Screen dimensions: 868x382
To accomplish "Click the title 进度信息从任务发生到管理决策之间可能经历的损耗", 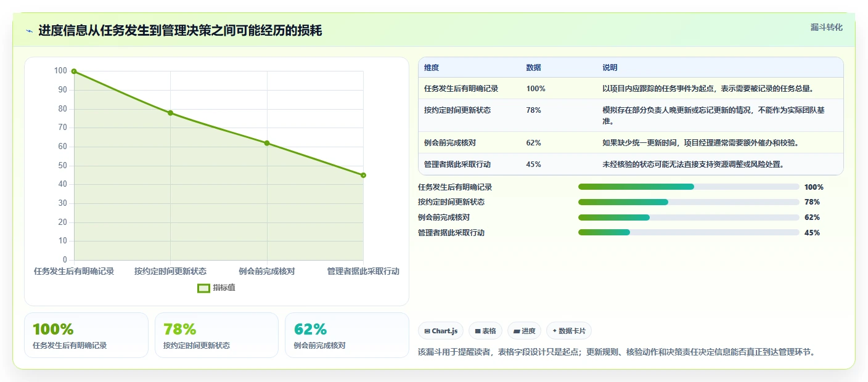I will click(x=180, y=31).
